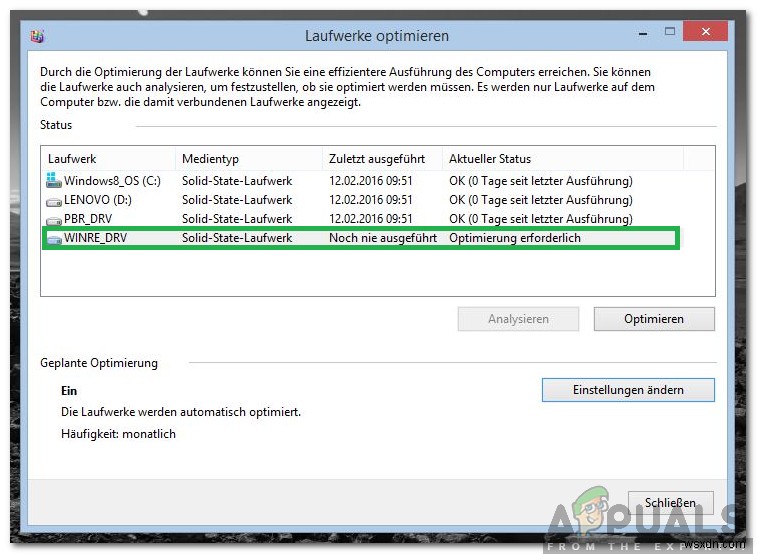Click 'Noch nie ausgeführt' in WINRE_DRV row

tap(383, 238)
